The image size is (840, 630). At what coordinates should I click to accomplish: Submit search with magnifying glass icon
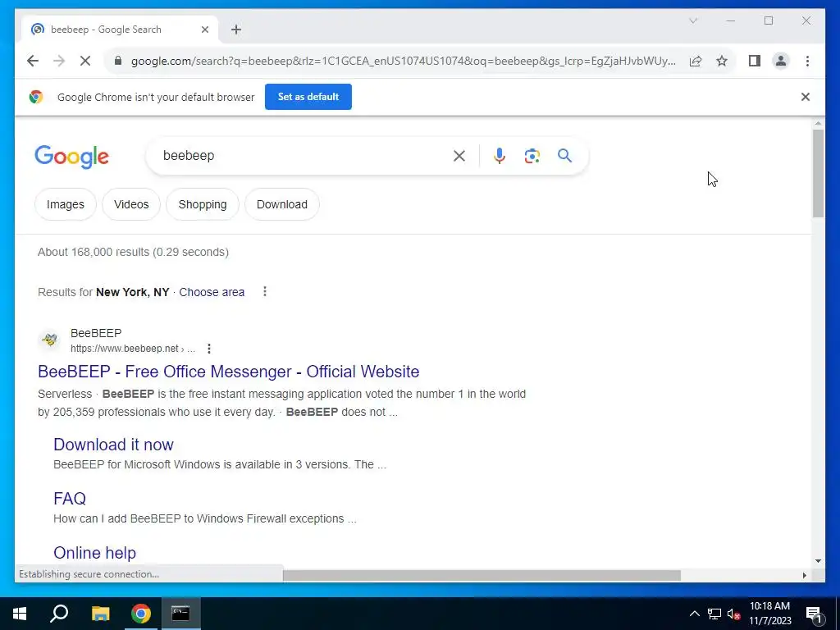coord(564,156)
